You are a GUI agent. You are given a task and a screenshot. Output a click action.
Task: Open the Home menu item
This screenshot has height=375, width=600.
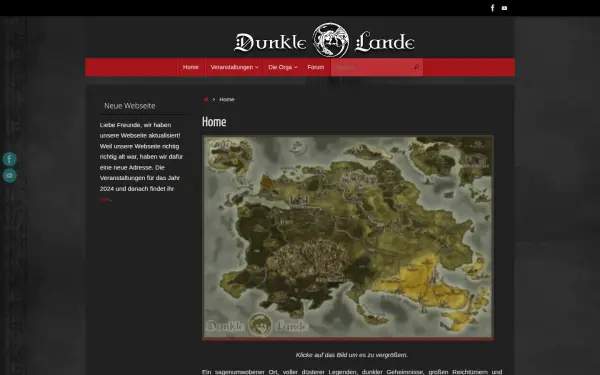(x=191, y=67)
